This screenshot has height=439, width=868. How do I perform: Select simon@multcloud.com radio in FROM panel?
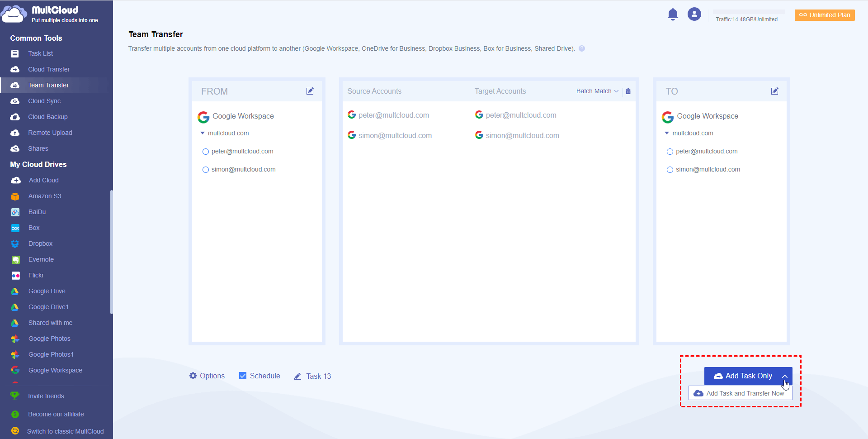[206, 170]
